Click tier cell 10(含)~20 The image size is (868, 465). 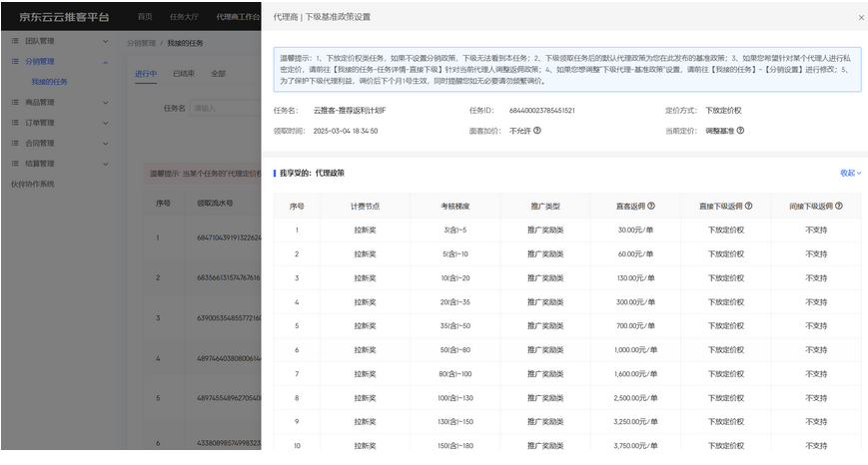tap(455, 278)
